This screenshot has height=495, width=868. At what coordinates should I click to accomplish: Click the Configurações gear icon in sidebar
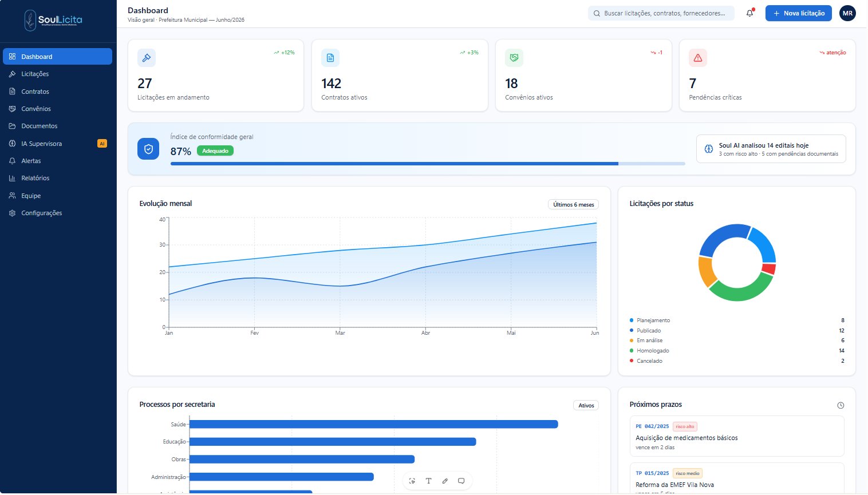click(12, 213)
